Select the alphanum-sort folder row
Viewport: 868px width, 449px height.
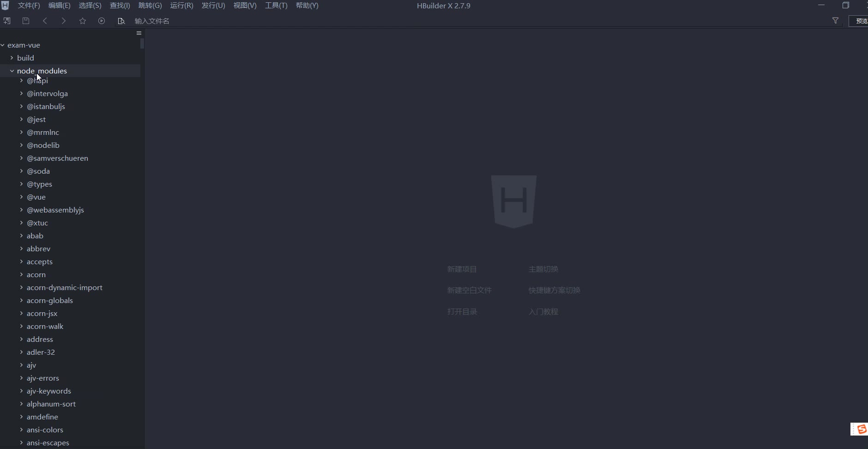tap(70, 404)
